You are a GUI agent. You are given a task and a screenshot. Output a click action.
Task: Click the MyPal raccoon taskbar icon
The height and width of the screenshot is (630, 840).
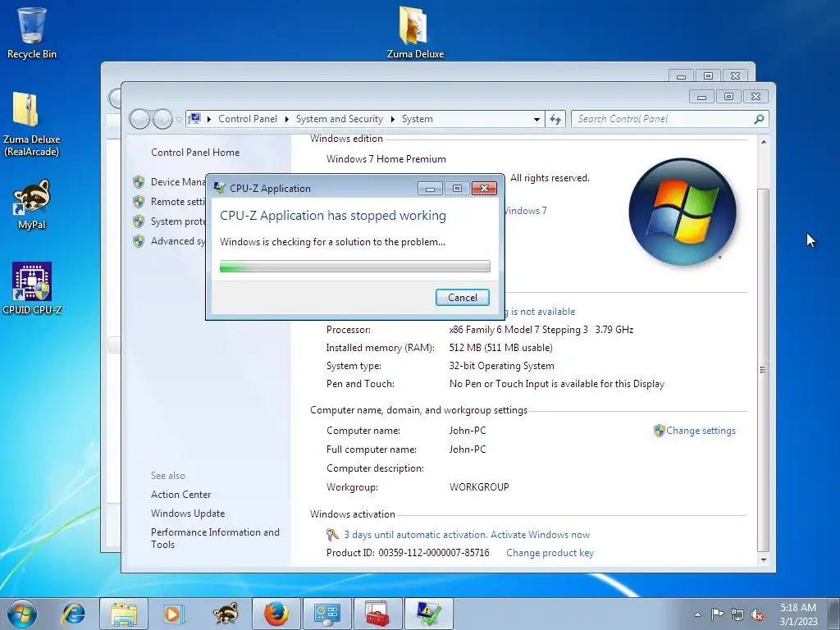226,614
